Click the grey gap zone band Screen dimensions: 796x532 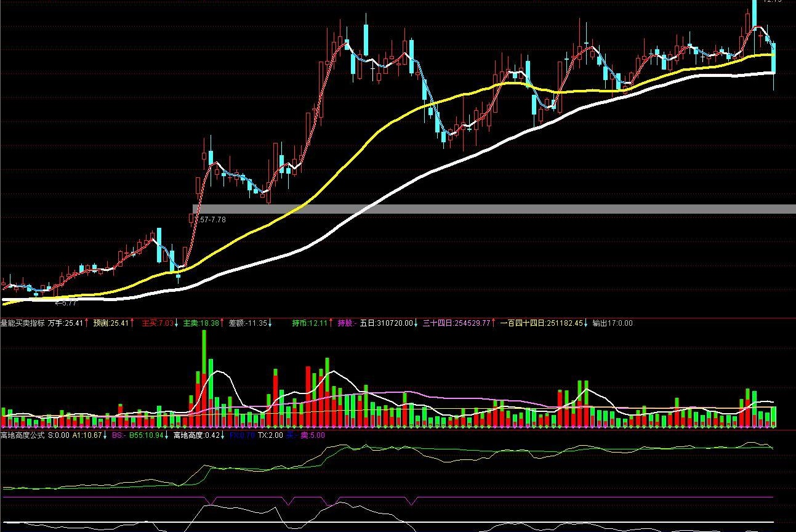pos(494,209)
